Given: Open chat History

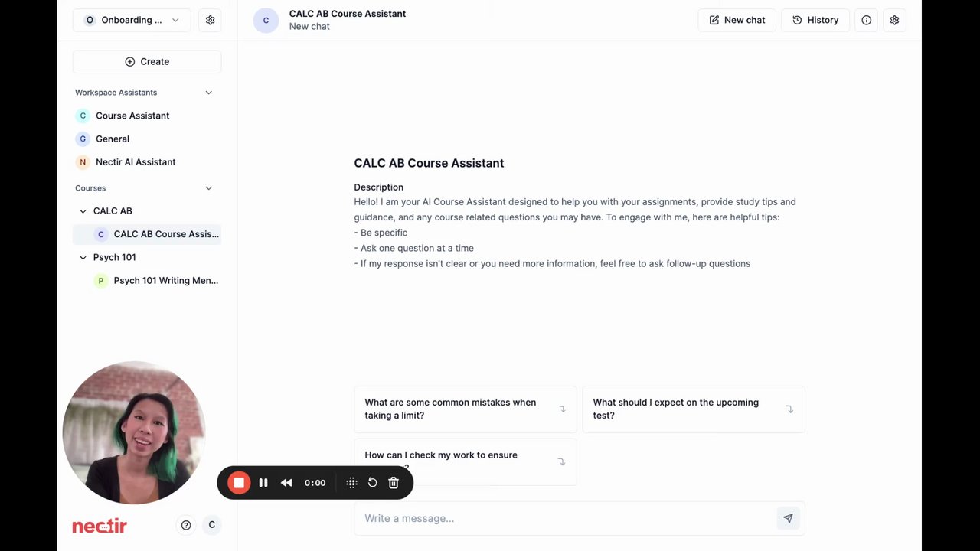Looking at the screenshot, I should coord(815,20).
